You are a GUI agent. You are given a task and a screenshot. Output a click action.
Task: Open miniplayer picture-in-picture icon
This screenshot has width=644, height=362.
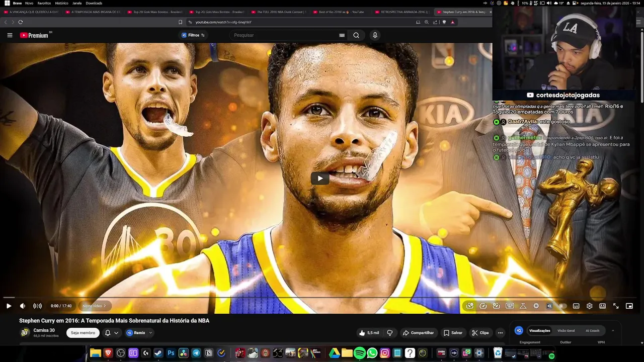[629, 306]
